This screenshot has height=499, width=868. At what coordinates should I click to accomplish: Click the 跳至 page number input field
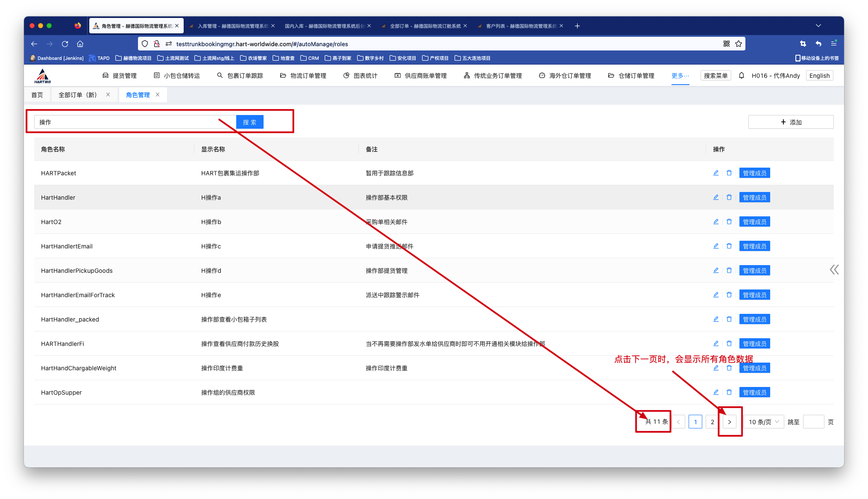[x=813, y=422]
